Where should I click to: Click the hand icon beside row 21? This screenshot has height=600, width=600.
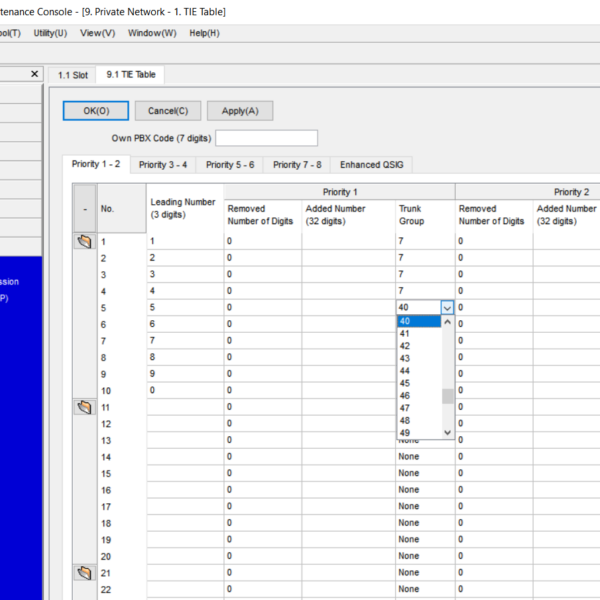click(x=85, y=572)
